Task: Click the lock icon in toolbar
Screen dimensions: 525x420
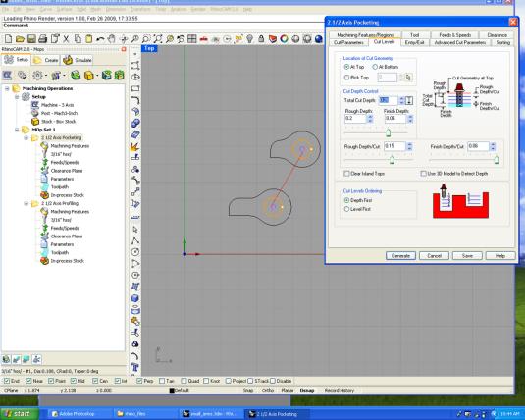Action: 261,39
